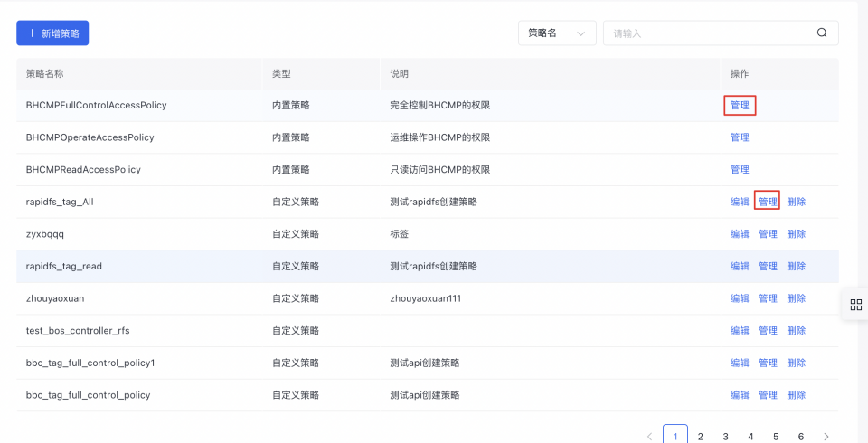Click 管理 for zhouyaoxuan

coord(768,298)
